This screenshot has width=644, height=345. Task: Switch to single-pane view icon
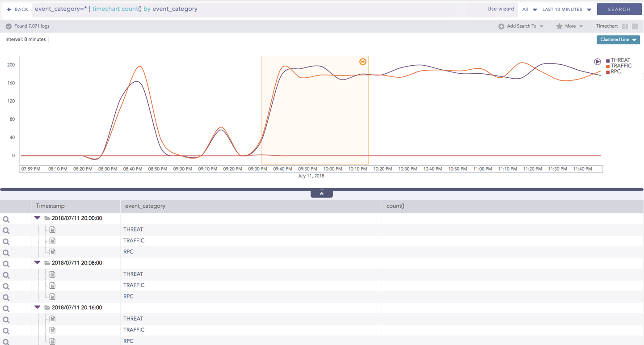tap(635, 26)
